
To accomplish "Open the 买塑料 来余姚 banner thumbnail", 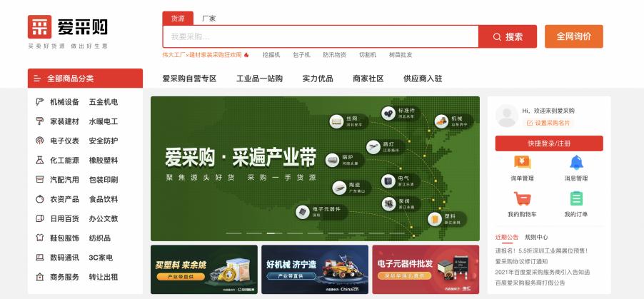I will click(x=203, y=270).
